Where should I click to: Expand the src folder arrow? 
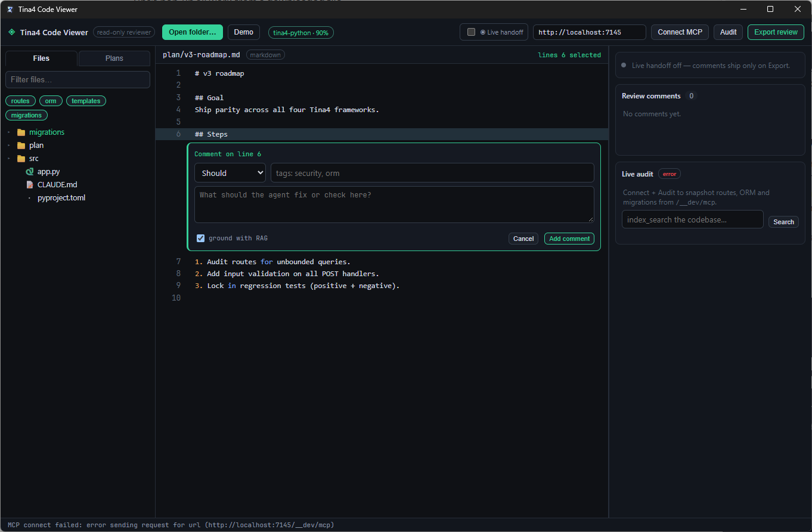click(x=9, y=159)
